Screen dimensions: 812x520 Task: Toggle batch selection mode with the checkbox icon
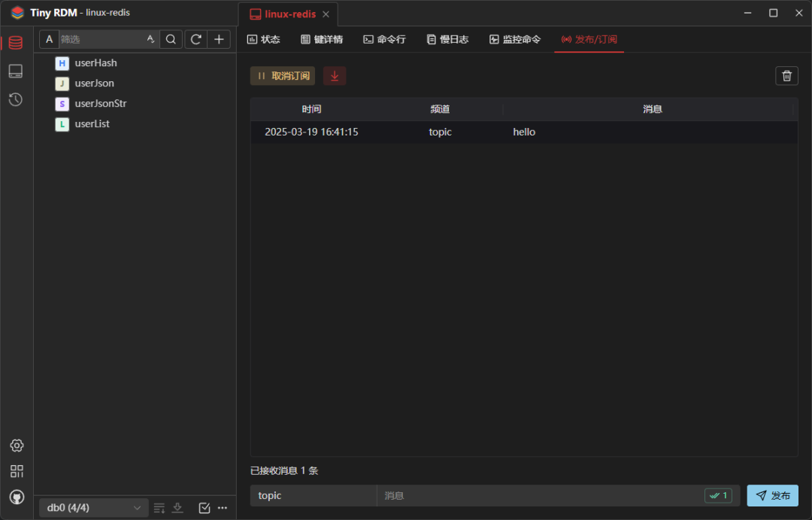click(x=204, y=507)
